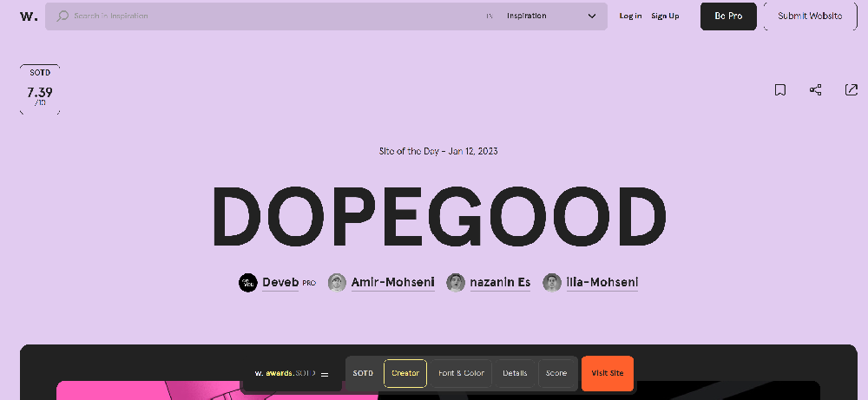Click the Amir-Mohseni avatar photo
The width and height of the screenshot is (868, 400).
(337, 283)
